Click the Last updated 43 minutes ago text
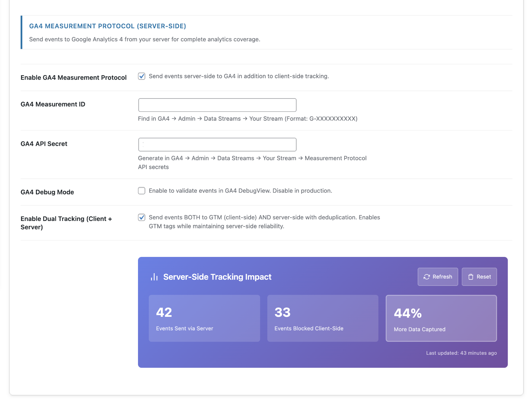 tap(461, 353)
